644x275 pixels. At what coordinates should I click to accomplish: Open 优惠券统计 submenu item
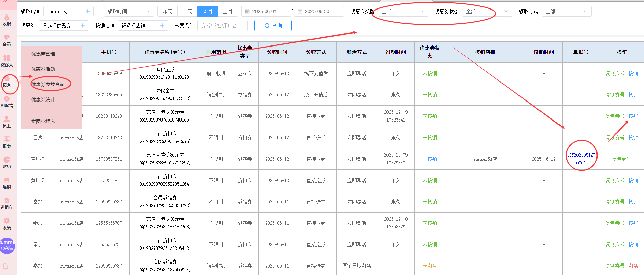click(43, 99)
